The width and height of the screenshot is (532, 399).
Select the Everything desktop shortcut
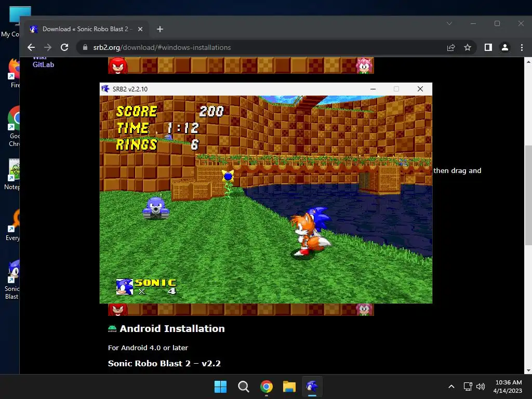point(14,224)
